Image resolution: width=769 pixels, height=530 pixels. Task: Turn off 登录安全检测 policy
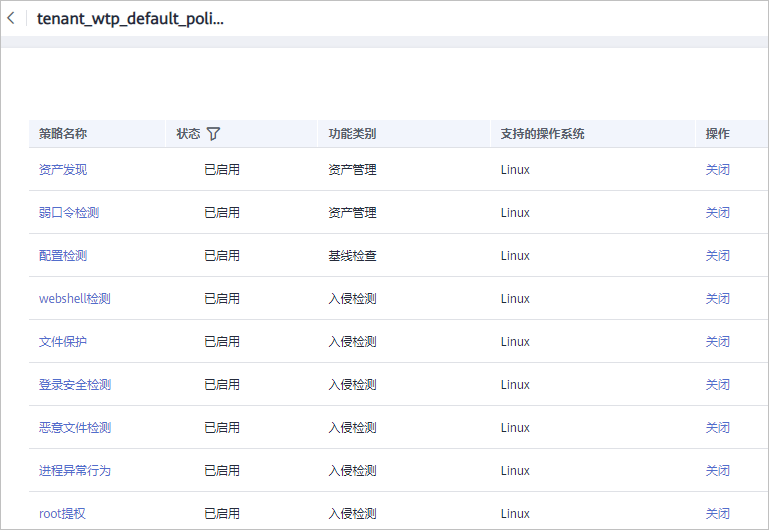[718, 385]
